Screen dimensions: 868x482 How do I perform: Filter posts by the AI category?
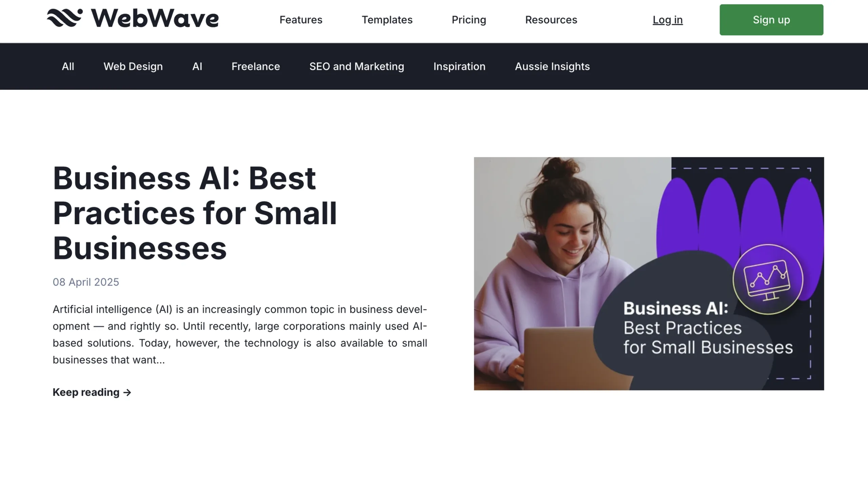pos(197,66)
